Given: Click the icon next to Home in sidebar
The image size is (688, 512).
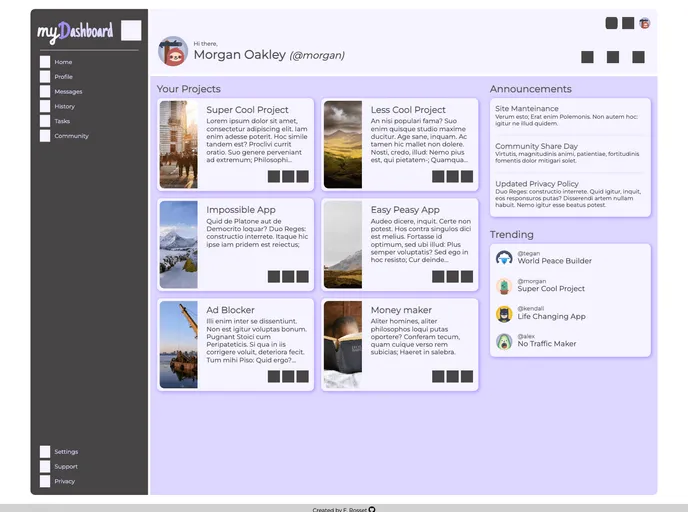Looking at the screenshot, I should (45, 62).
